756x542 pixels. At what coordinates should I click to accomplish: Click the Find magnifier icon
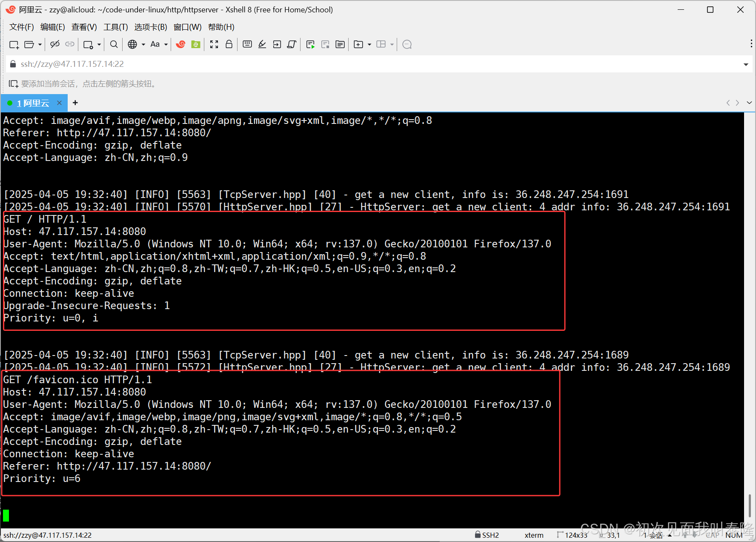point(114,44)
